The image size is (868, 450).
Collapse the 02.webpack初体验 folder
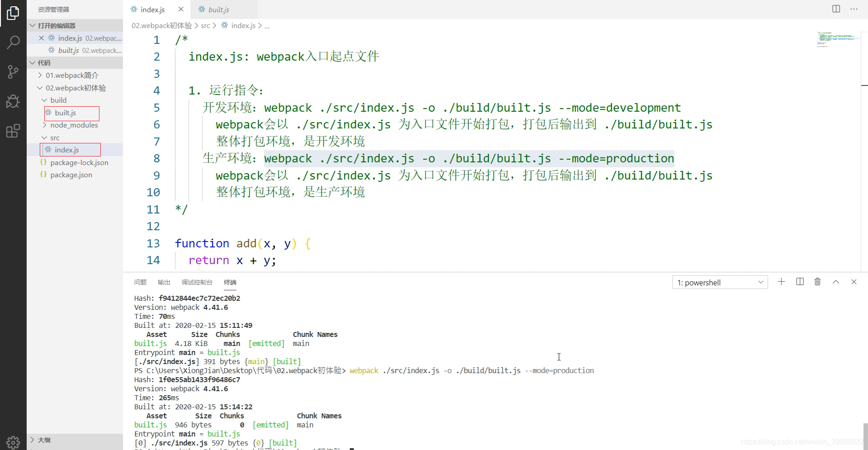click(x=75, y=88)
